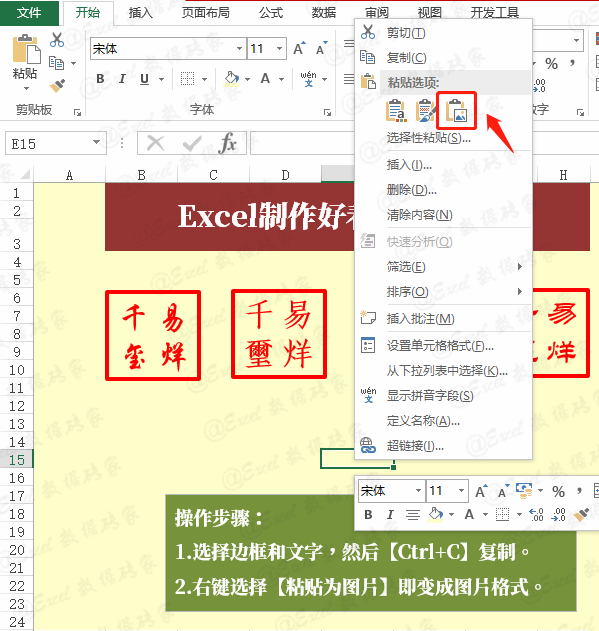Select 复制(C) in the context menu
The width and height of the screenshot is (599, 631).
click(443, 58)
